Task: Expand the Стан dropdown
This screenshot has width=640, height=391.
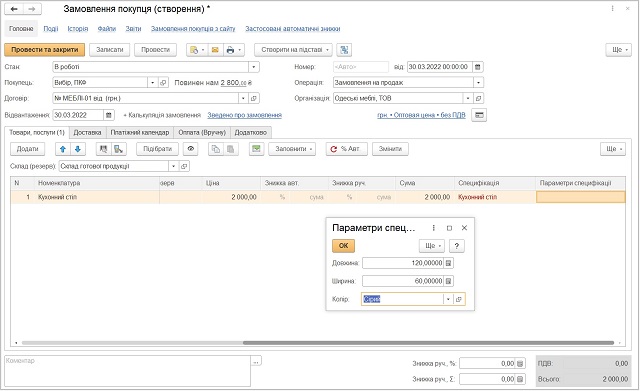Action: pos(254,67)
